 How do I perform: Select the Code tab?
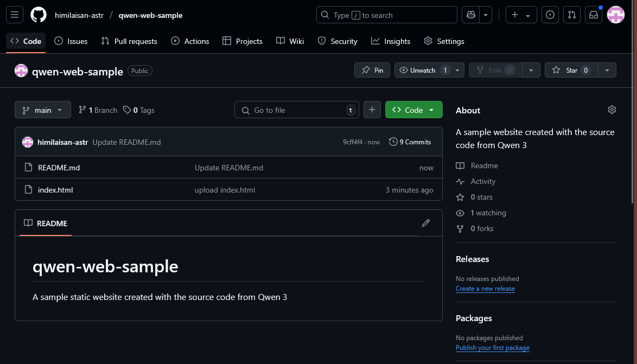[x=26, y=41]
